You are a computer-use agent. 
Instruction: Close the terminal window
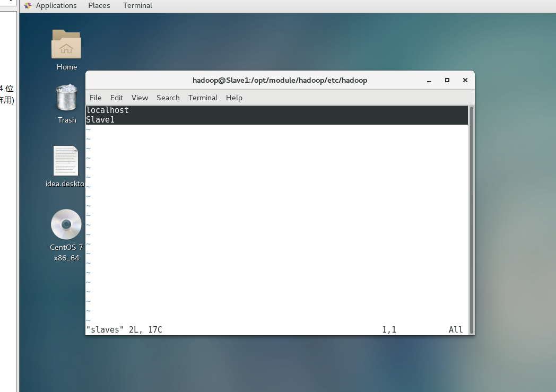[465, 81]
